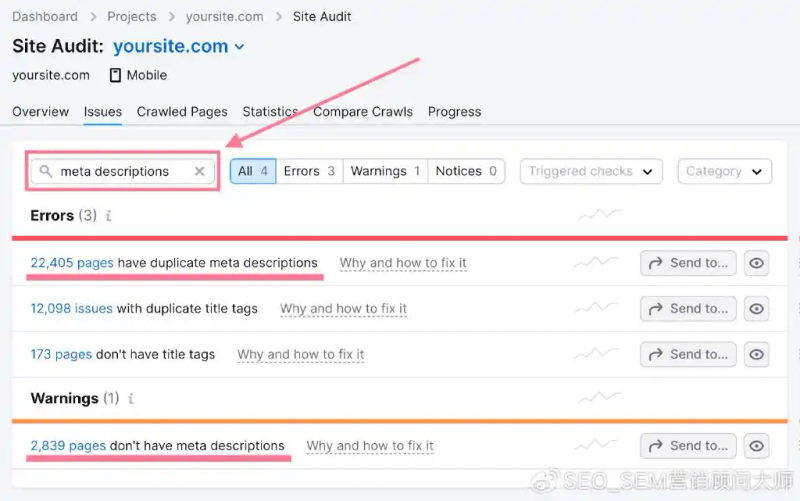Send duplicate meta descriptions issue to tool
Screen dimensions: 800x501
tap(688, 263)
